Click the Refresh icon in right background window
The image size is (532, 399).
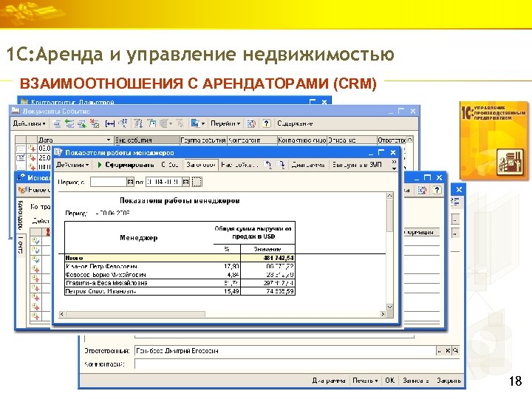click(422, 191)
